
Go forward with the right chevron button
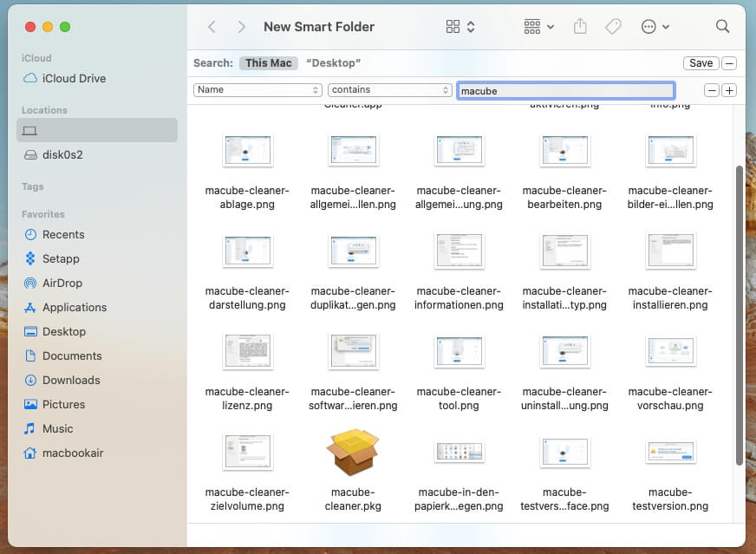[x=241, y=27]
